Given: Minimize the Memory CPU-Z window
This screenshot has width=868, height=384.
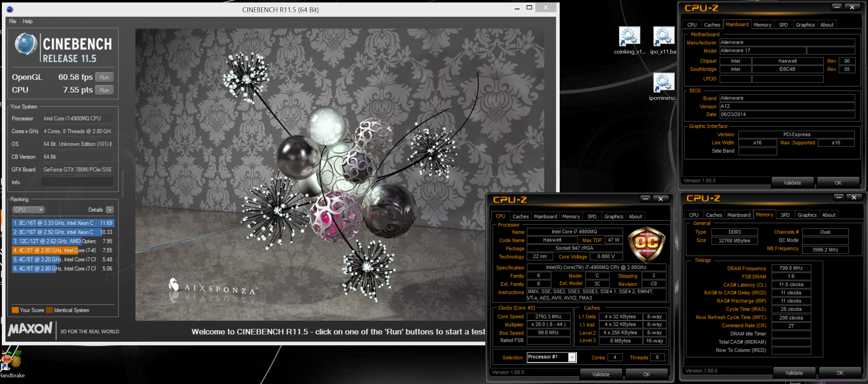Looking at the screenshot, I should click(x=839, y=197).
